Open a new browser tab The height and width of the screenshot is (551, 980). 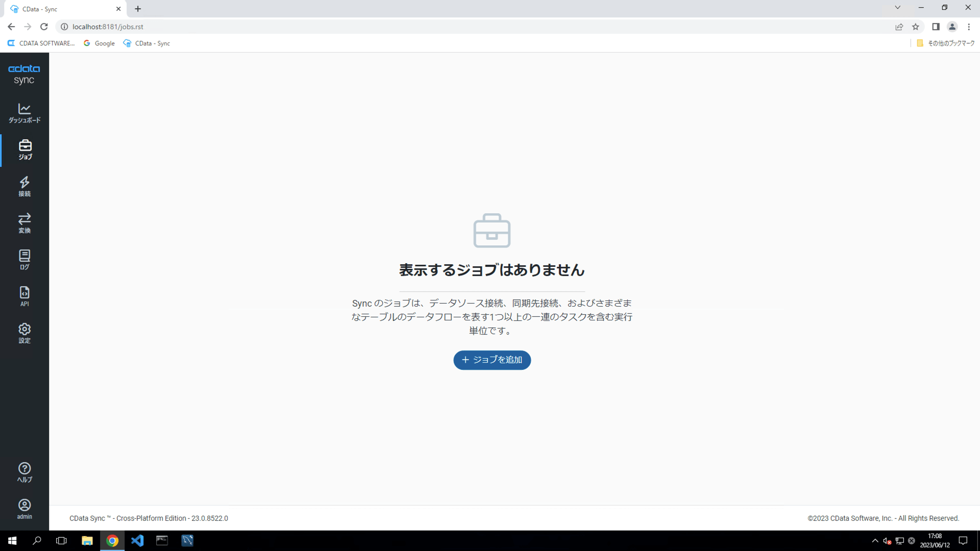point(138,9)
